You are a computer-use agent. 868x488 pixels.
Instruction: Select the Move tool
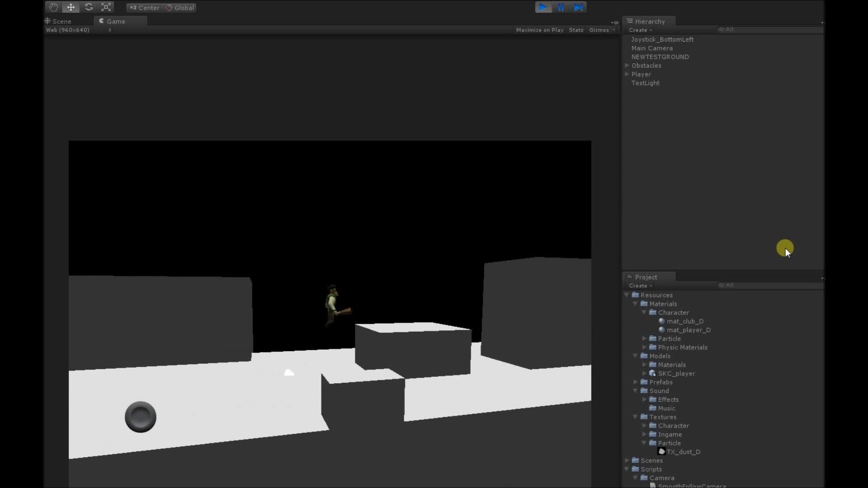(71, 7)
